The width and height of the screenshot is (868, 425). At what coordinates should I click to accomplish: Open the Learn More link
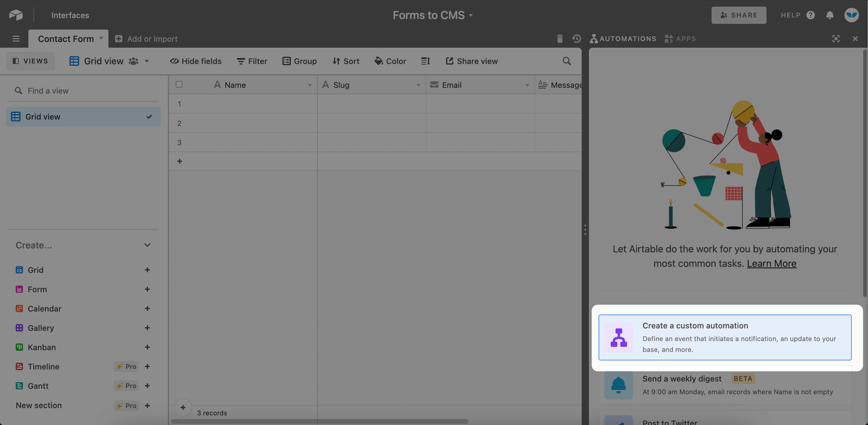[x=772, y=263]
